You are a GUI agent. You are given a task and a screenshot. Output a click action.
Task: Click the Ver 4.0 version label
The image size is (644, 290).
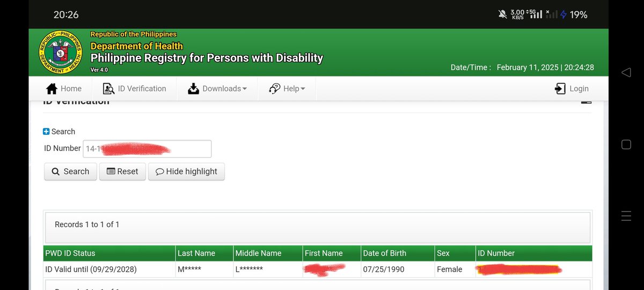pyautogui.click(x=99, y=70)
